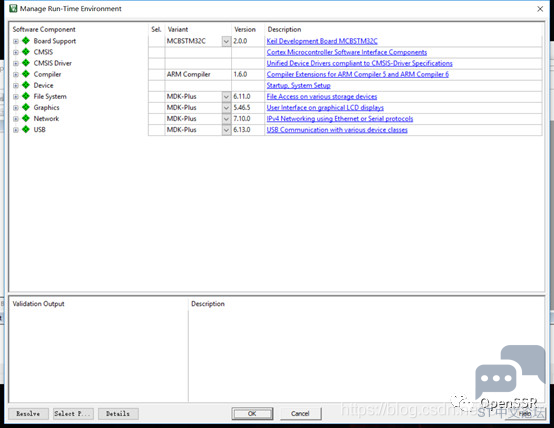The height and width of the screenshot is (428, 554).
Task: Click the green diamond icon beside Board Support
Action: coord(26,41)
